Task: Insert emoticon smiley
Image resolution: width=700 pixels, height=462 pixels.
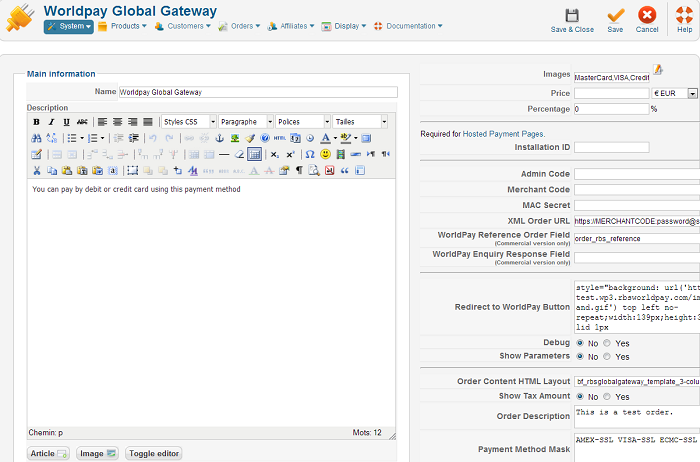Action: [x=325, y=154]
